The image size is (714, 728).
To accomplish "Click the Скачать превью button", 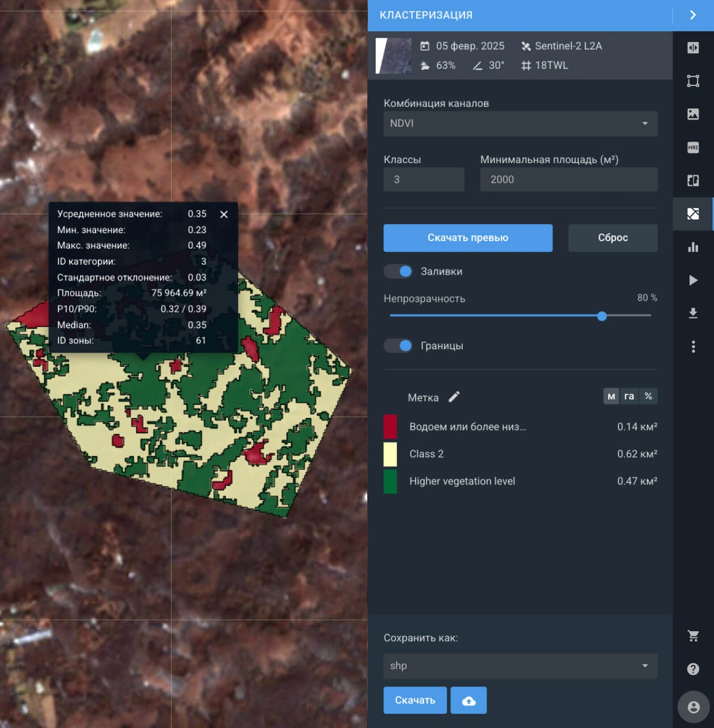I will pos(468,238).
